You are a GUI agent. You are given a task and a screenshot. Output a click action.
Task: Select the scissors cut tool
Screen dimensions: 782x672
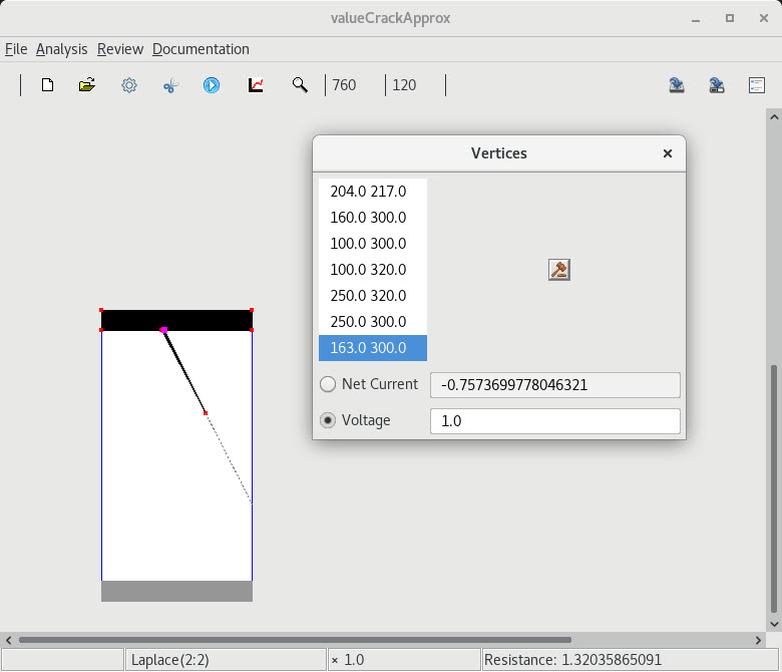click(170, 86)
